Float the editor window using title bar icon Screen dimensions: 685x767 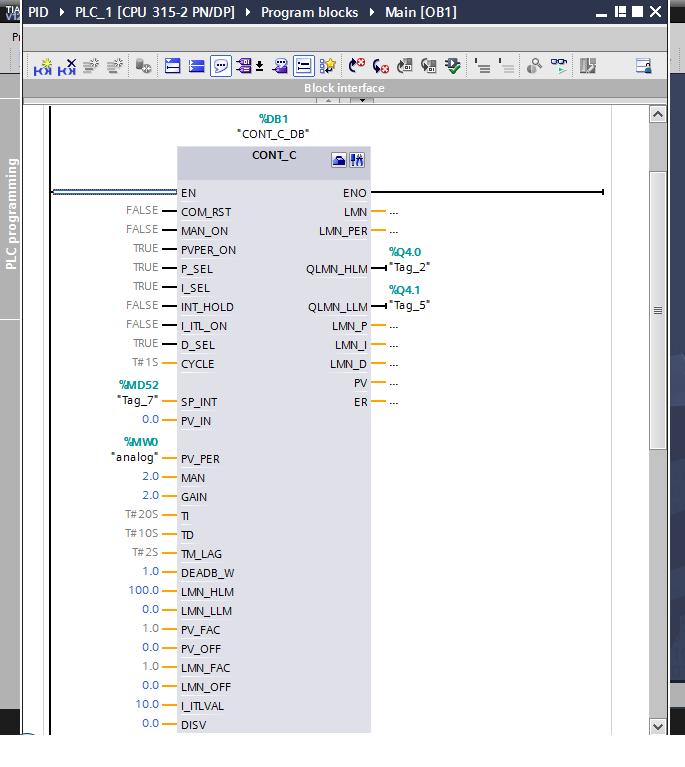(x=620, y=11)
